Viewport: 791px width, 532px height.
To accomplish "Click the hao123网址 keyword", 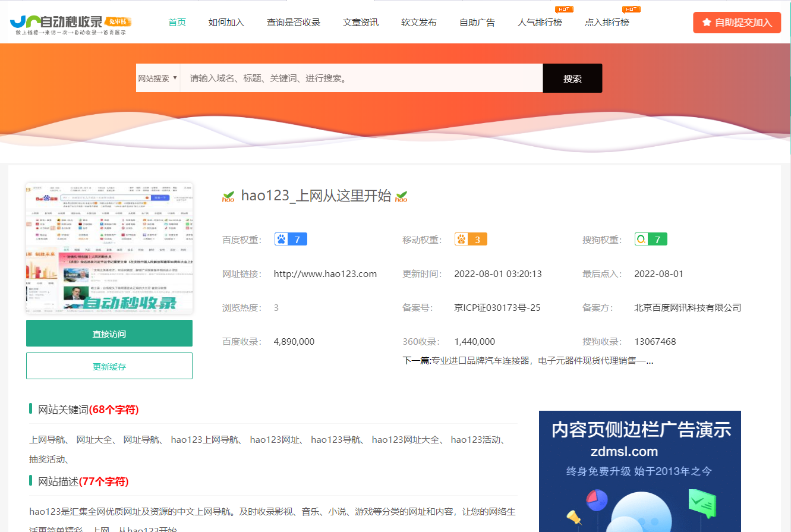I will tap(275, 440).
